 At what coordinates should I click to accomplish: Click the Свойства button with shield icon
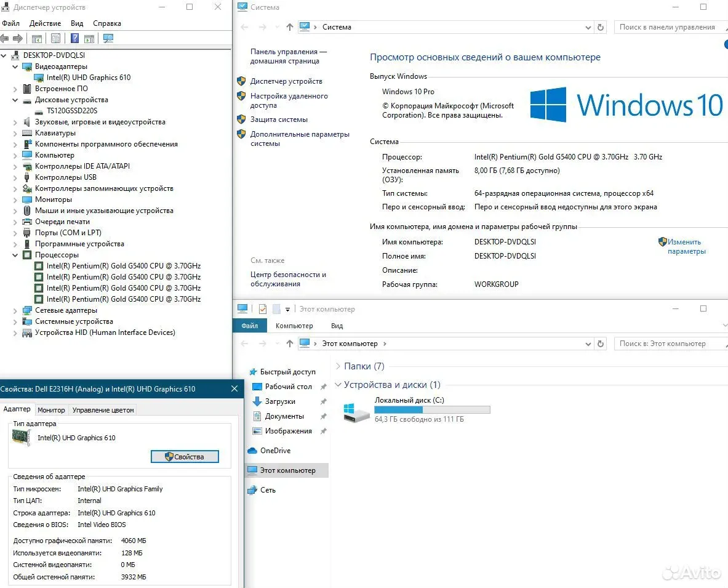tap(185, 457)
